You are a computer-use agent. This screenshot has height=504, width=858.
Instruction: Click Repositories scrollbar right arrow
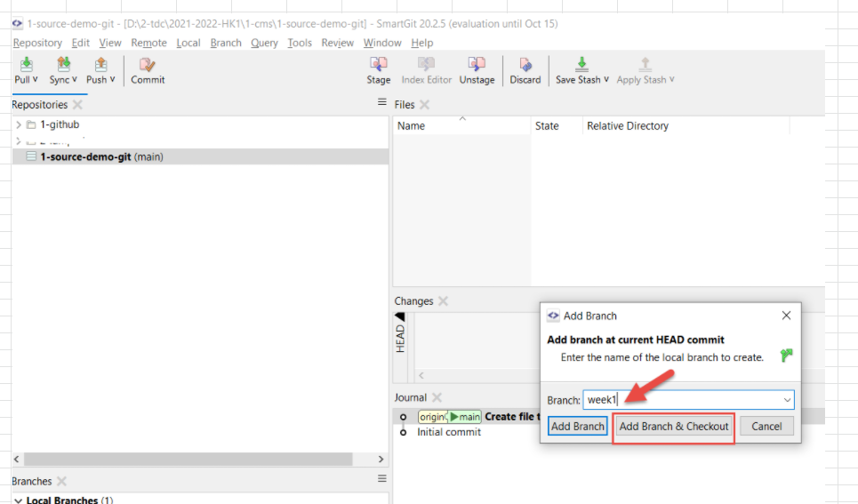[381, 460]
